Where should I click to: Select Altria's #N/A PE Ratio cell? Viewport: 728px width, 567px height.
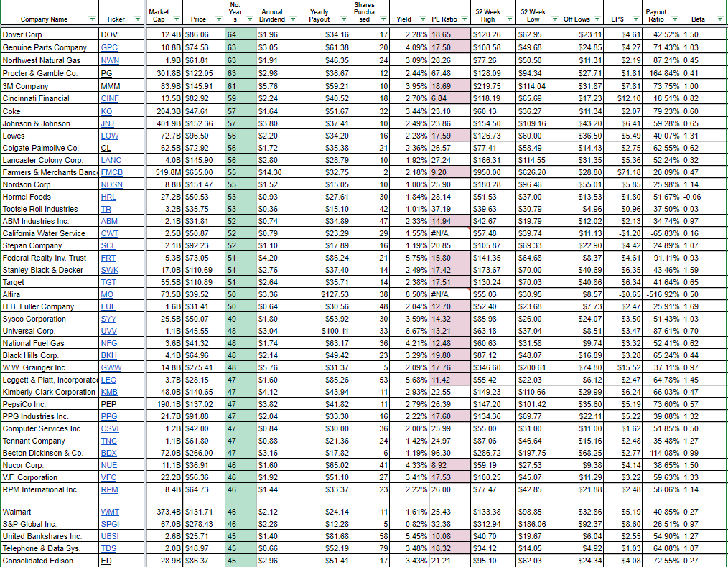click(x=449, y=293)
